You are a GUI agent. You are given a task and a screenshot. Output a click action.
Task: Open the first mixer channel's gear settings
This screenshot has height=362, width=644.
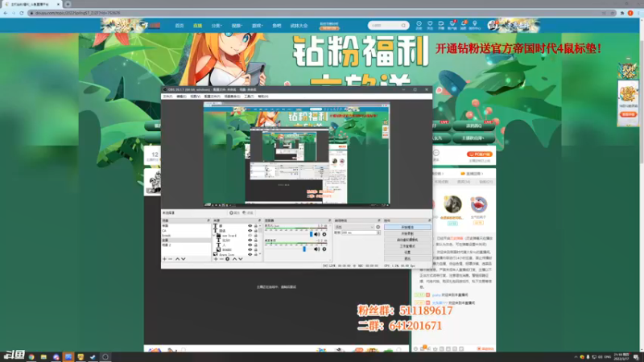click(324, 234)
